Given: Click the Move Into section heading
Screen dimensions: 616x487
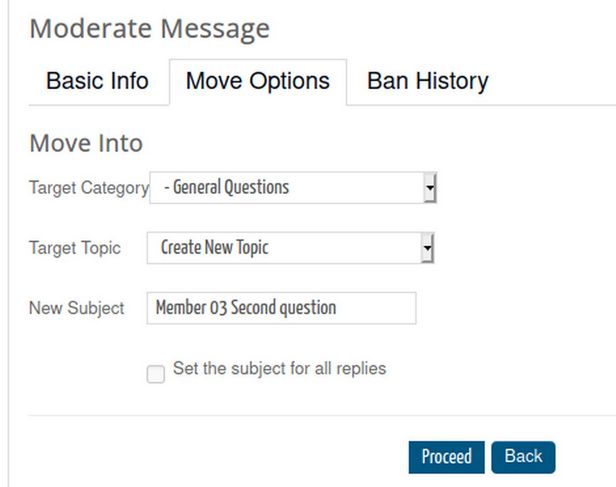Looking at the screenshot, I should (x=86, y=143).
